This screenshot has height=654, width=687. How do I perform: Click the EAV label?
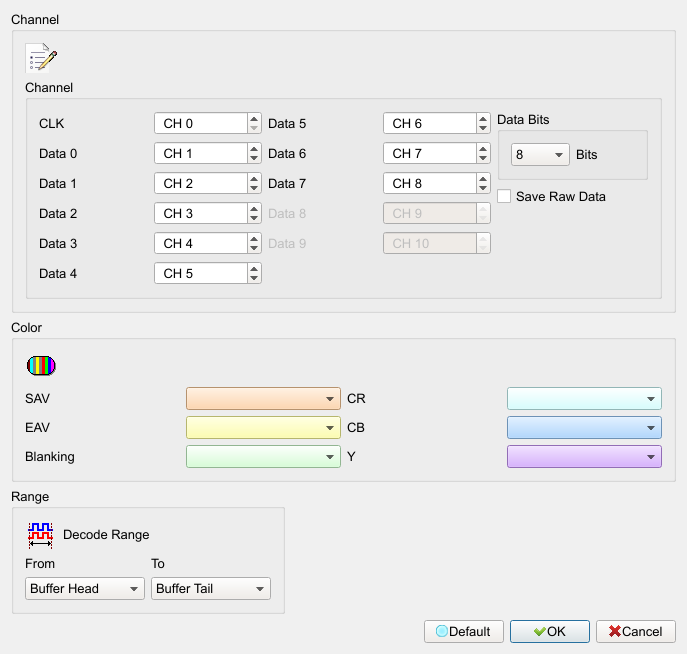tap(38, 428)
